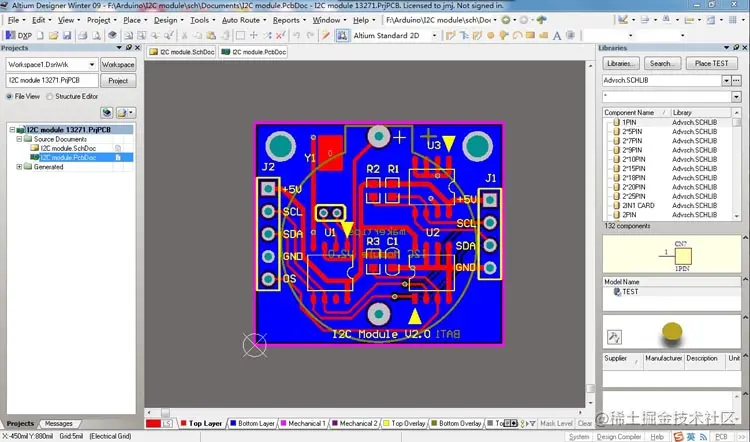Click the Clear button in status area

click(585, 423)
